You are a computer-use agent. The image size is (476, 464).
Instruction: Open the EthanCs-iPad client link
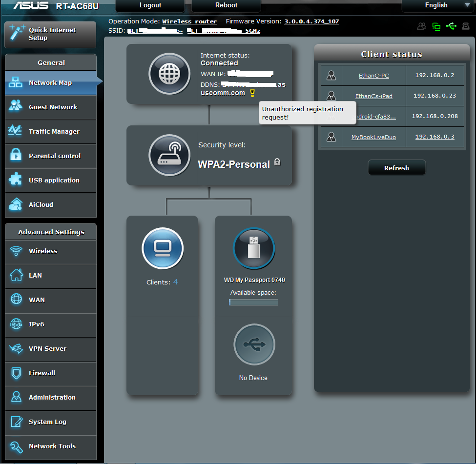tap(373, 96)
